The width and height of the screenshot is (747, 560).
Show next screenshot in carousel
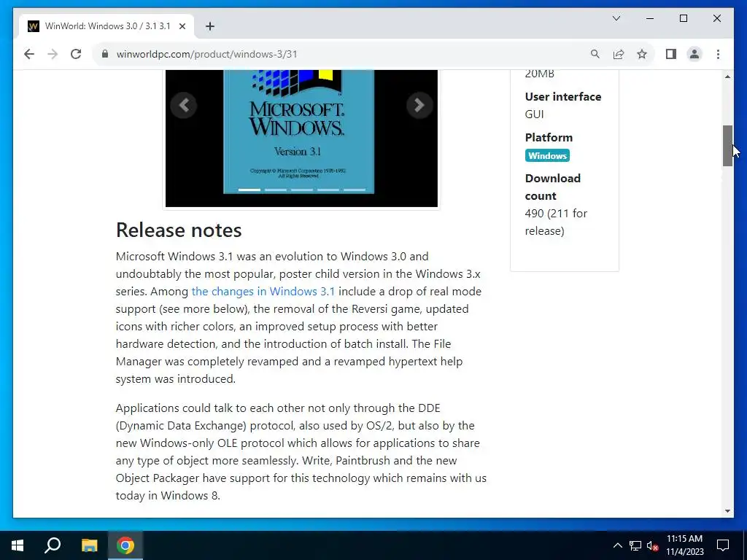(x=419, y=105)
